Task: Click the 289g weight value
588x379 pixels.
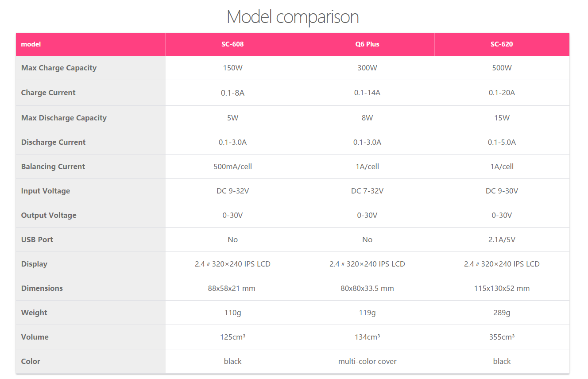Action: (x=502, y=313)
